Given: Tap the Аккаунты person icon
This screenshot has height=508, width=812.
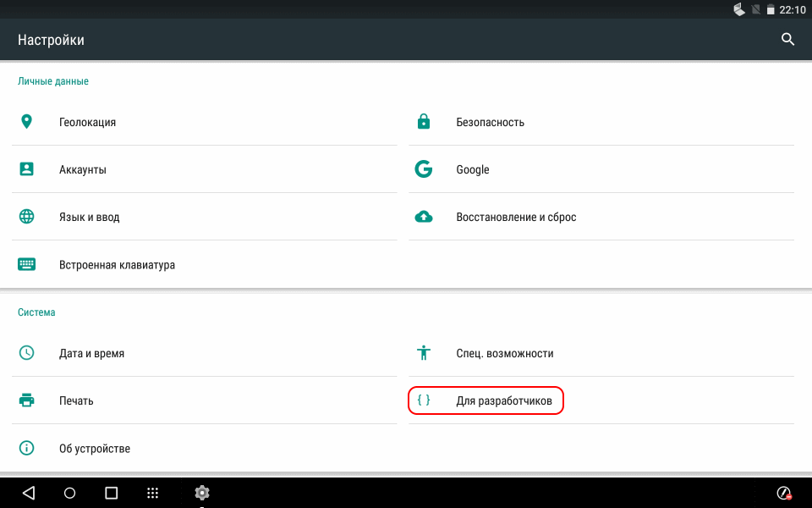Looking at the screenshot, I should [26, 169].
